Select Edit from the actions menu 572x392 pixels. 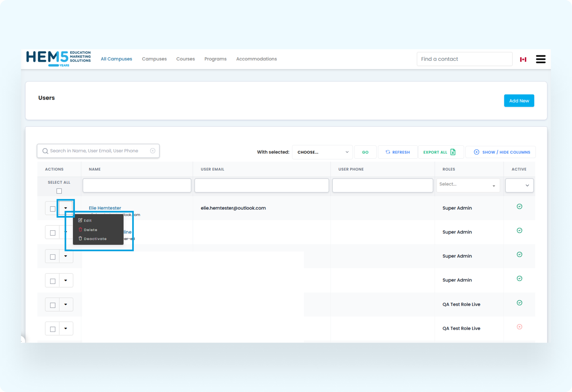point(88,220)
